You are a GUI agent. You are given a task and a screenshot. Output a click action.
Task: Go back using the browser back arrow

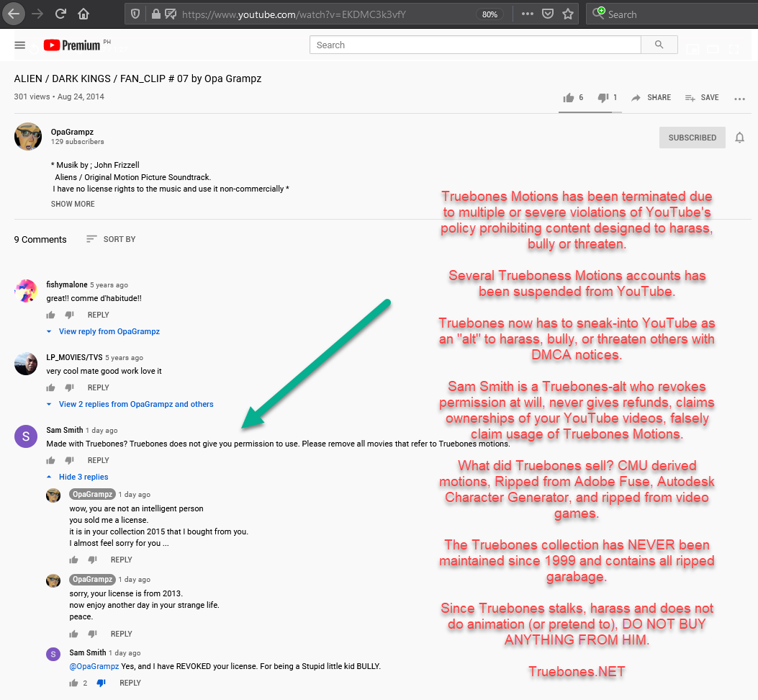click(x=14, y=14)
